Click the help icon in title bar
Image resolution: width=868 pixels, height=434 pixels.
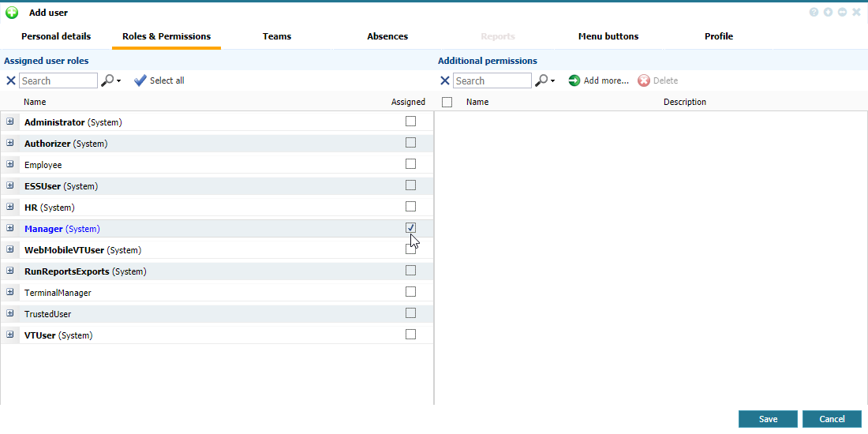coord(814,13)
